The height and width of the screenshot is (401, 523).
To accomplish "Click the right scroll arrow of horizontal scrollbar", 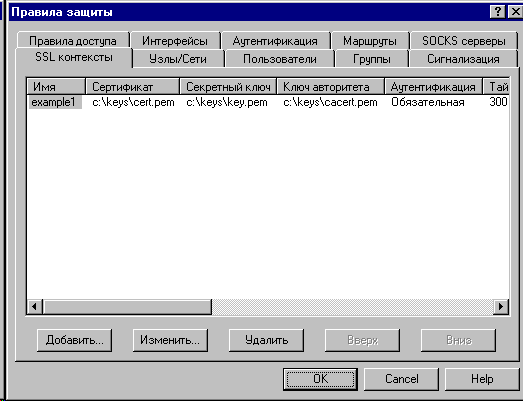I will click(x=501, y=306).
